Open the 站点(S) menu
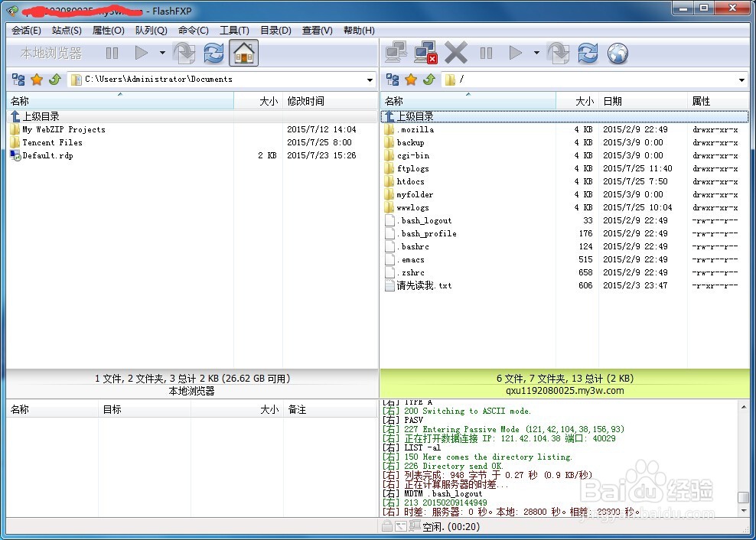 pos(67,31)
